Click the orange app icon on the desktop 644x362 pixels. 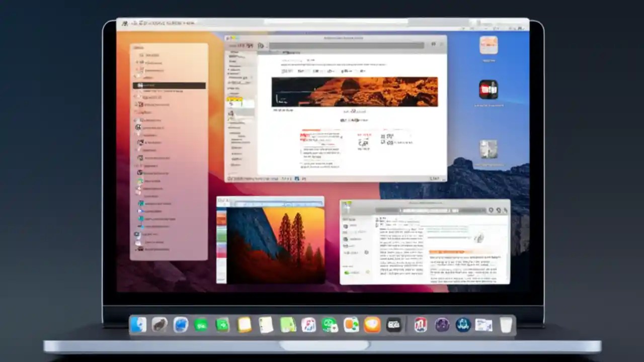(x=489, y=44)
